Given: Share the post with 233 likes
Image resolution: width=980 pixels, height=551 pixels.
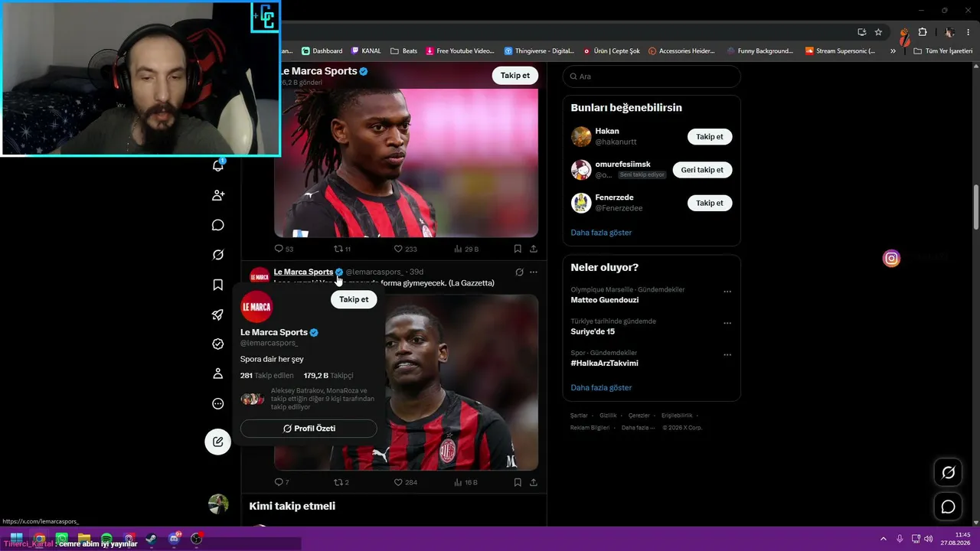Looking at the screenshot, I should coord(534,249).
